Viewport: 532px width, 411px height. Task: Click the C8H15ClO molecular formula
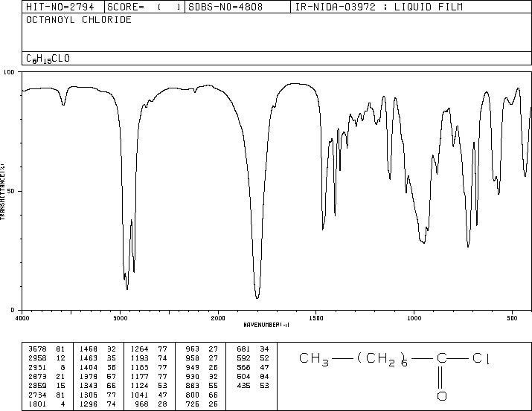[x=48, y=59]
